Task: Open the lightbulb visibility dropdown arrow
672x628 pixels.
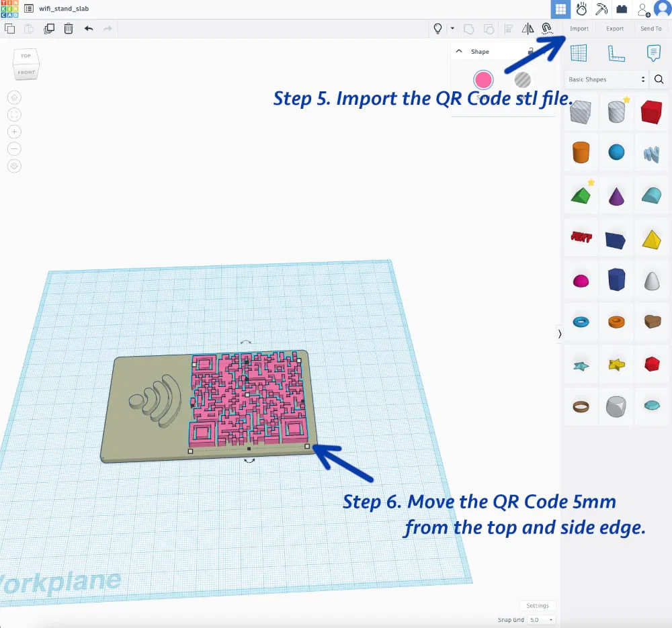Action: pyautogui.click(x=452, y=29)
